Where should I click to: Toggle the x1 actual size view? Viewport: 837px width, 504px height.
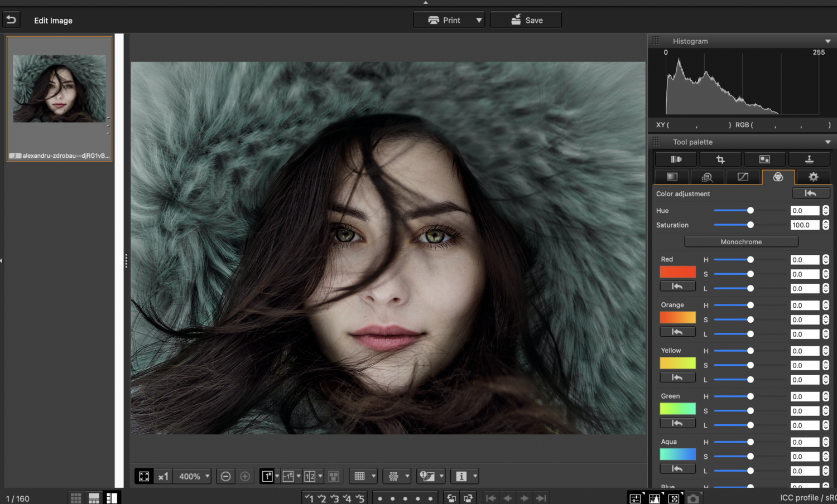coord(163,476)
